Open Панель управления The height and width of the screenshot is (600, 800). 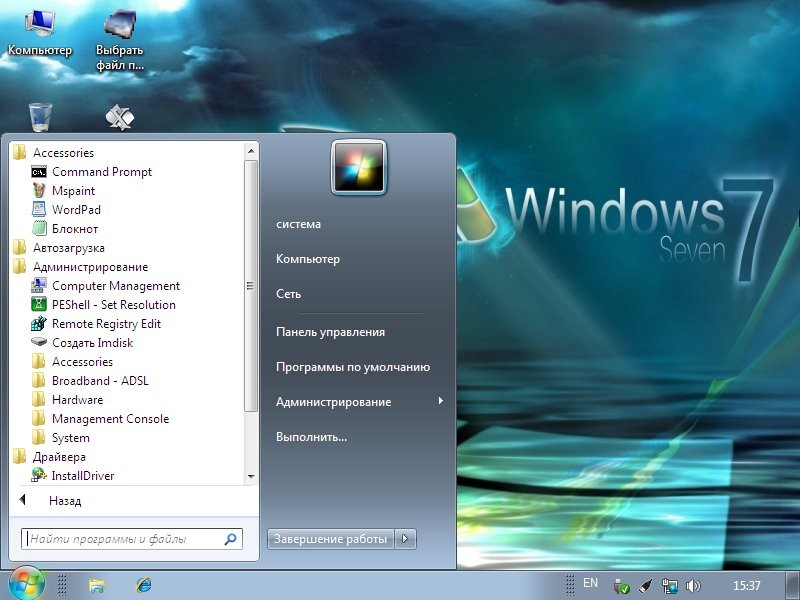[x=330, y=332]
